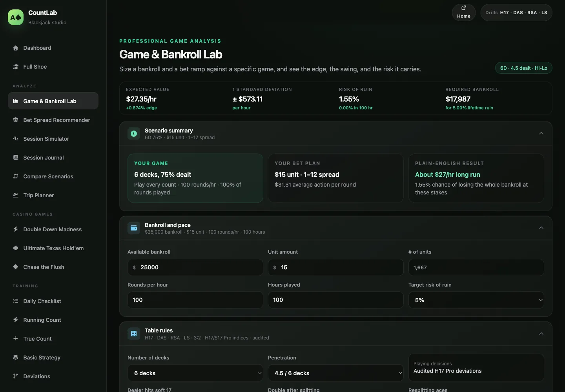Click the Scenario summary info icon

pos(134,134)
